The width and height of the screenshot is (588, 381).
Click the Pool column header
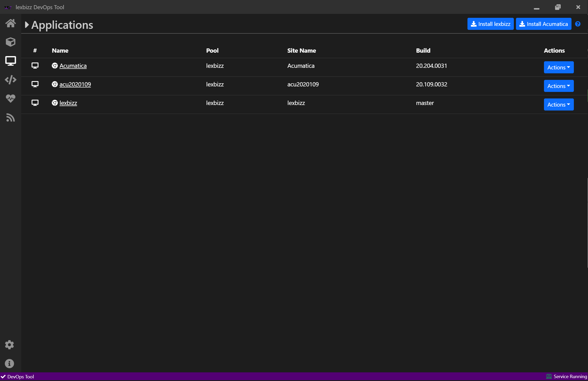pyautogui.click(x=212, y=51)
